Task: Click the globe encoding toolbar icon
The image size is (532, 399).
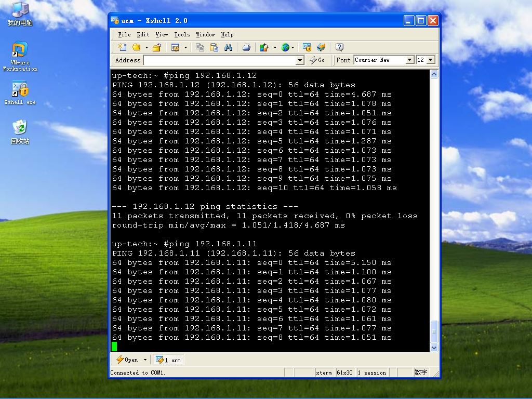Action: (x=285, y=47)
